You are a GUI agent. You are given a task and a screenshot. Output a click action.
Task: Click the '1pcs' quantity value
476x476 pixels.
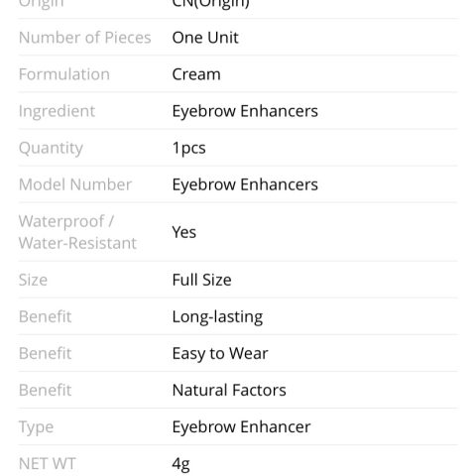188,149
